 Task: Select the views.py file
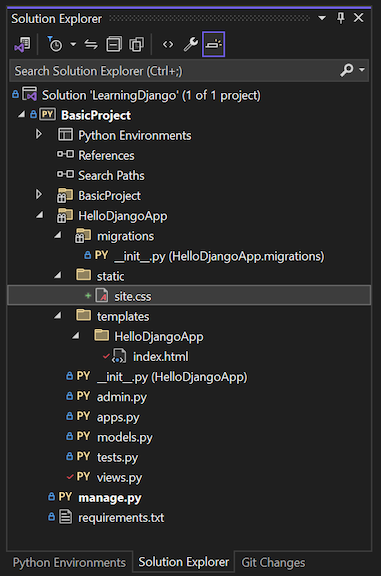(x=119, y=477)
